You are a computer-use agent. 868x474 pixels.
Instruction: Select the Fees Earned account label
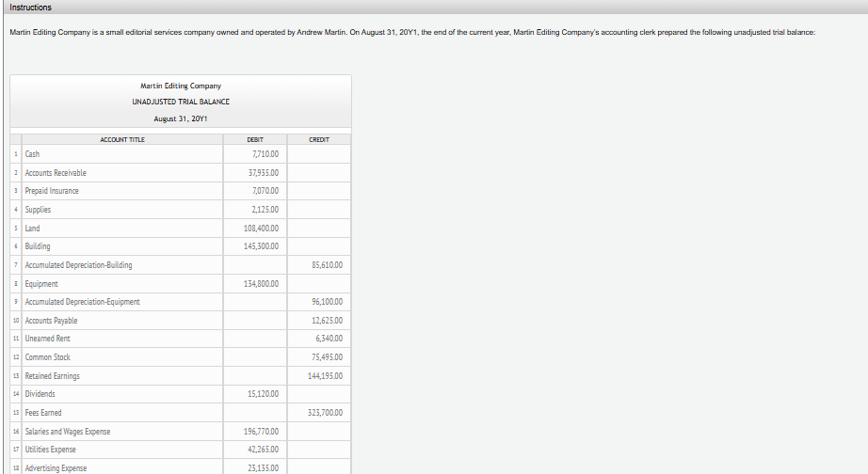(43, 413)
